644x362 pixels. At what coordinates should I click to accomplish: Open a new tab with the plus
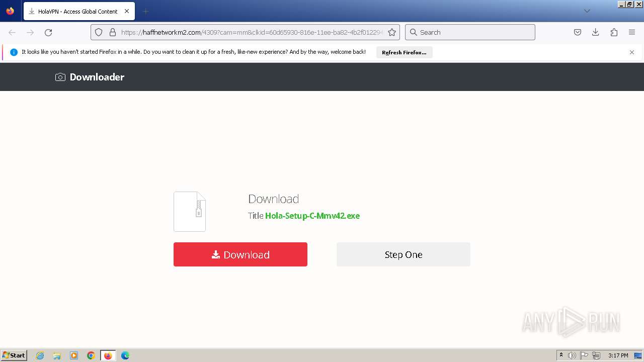pos(145,11)
